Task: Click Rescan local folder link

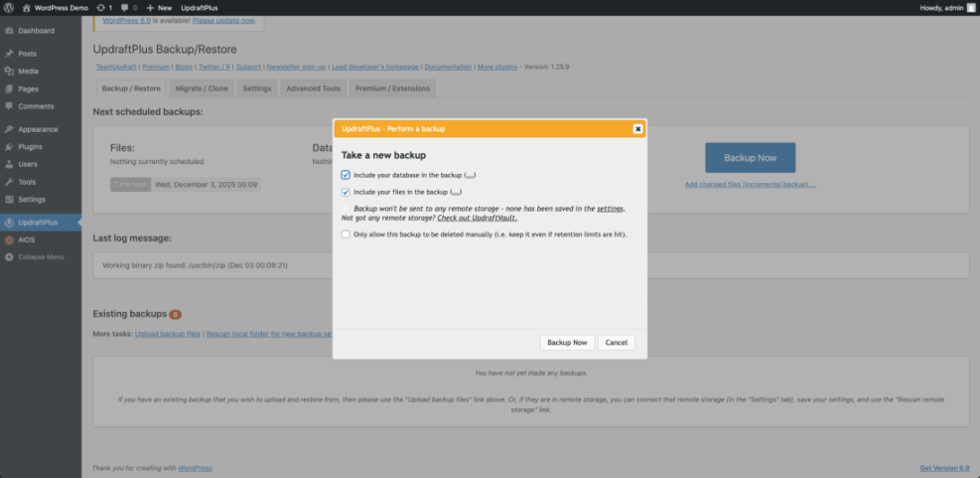Action: [x=269, y=334]
